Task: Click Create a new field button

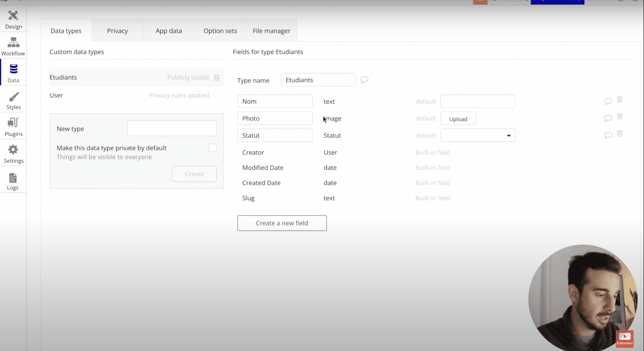Action: pos(282,223)
